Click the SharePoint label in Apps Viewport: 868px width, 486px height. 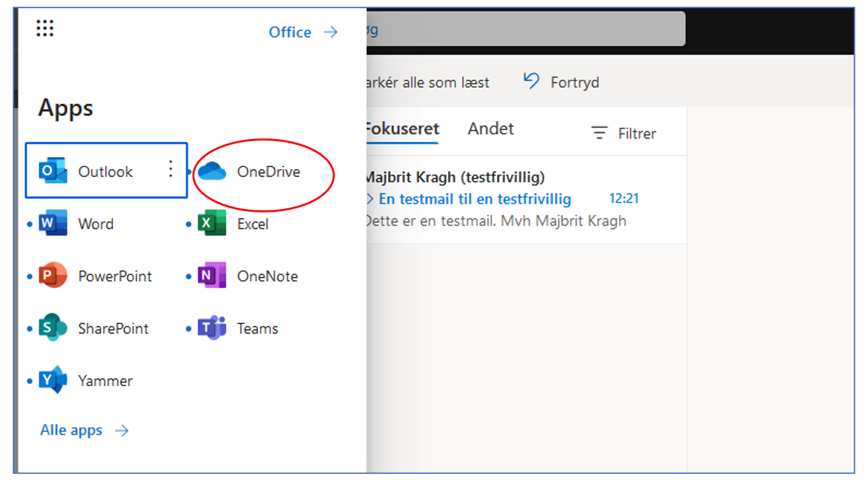(x=113, y=328)
